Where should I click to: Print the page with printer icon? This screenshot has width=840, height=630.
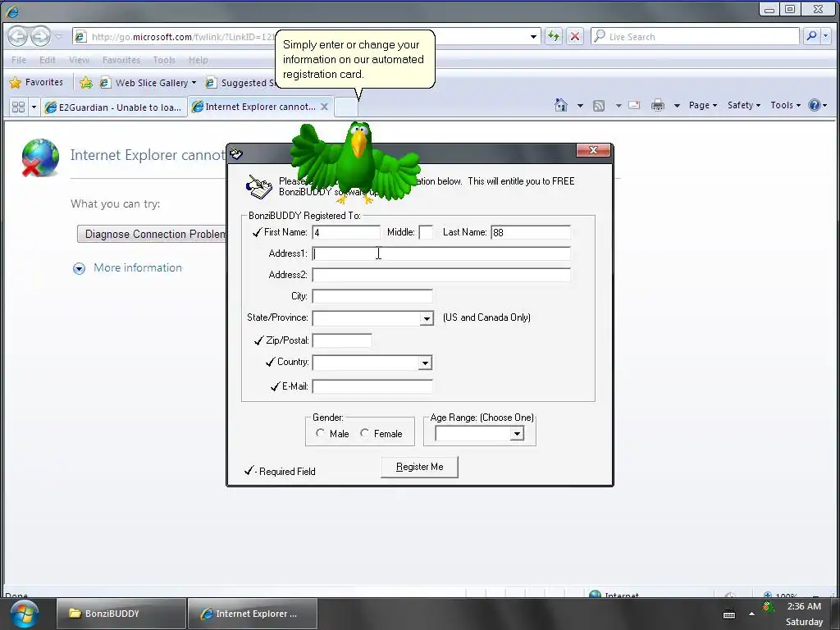658,106
